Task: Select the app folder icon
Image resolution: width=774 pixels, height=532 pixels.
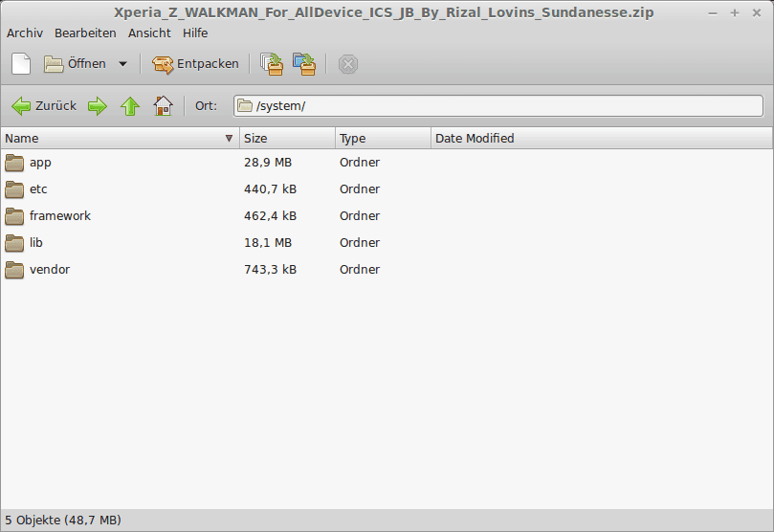Action: 14,163
